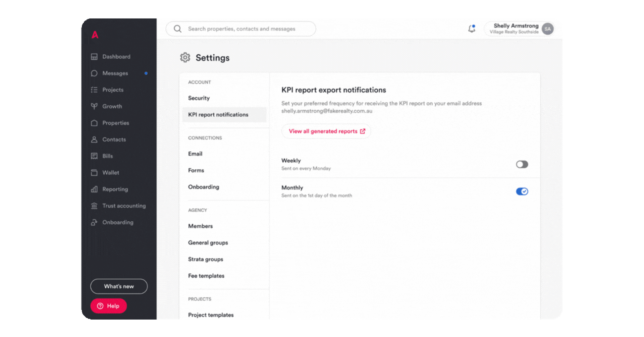
Task: Click shelly.armstrong@fakerealty.com.au email text
Action: click(327, 111)
